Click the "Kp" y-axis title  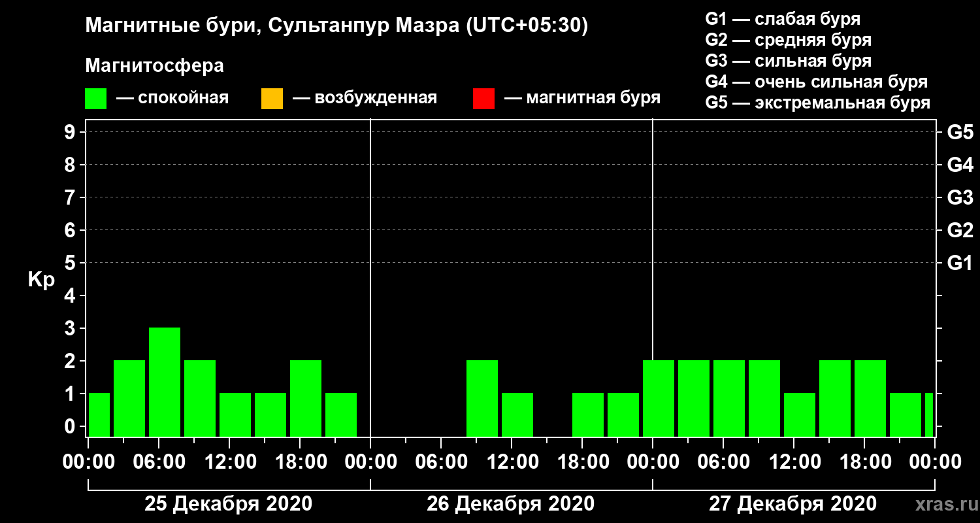pos(41,280)
